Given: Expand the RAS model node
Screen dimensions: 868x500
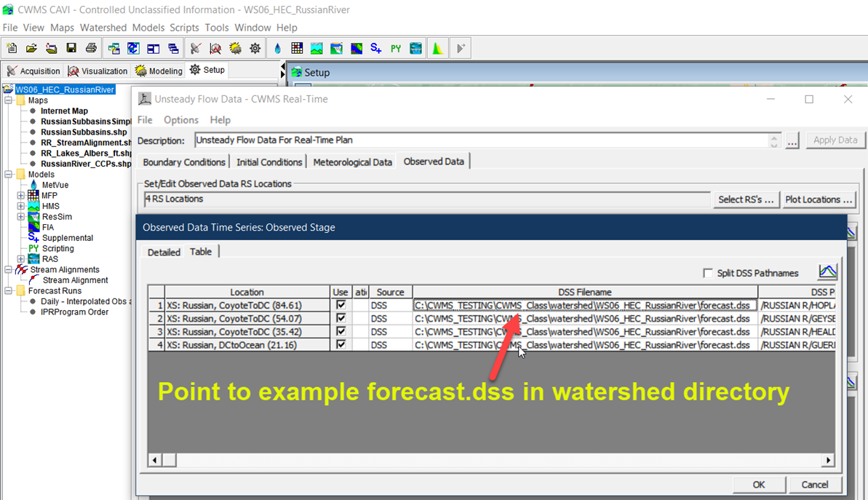Looking at the screenshot, I should (20, 258).
